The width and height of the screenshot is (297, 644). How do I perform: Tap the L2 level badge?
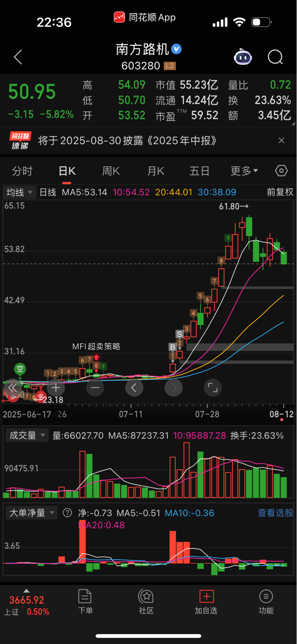click(170, 66)
